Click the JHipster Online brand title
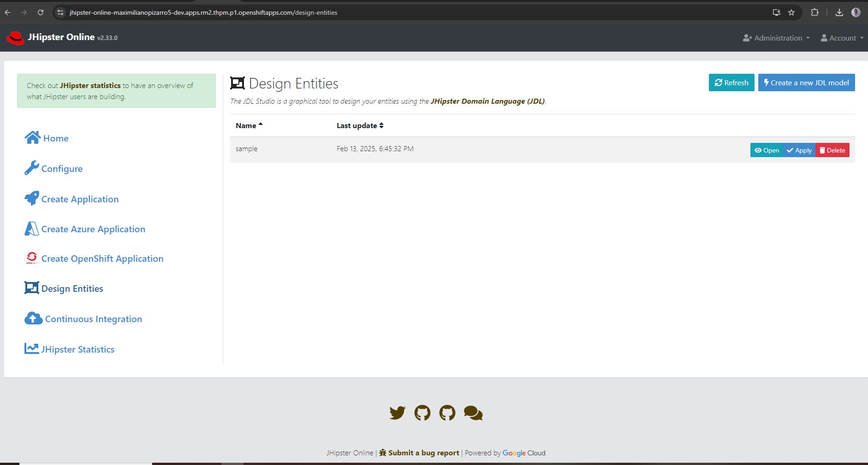 point(61,37)
